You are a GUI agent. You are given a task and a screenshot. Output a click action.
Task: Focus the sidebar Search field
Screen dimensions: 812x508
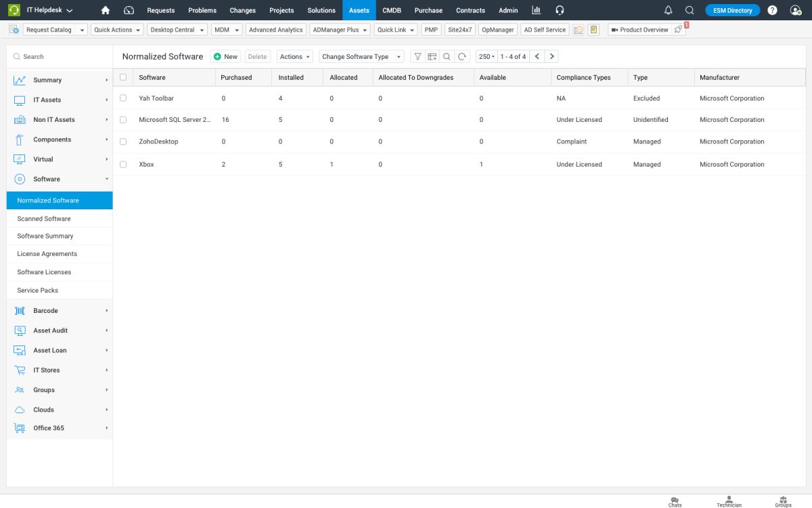[x=60, y=57]
